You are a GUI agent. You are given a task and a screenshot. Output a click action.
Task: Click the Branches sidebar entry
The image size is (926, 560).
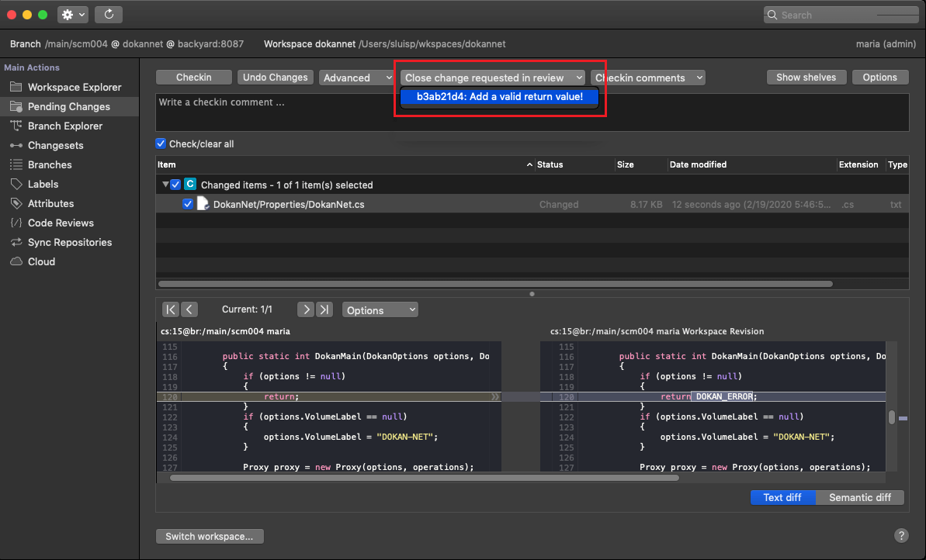pyautogui.click(x=50, y=164)
